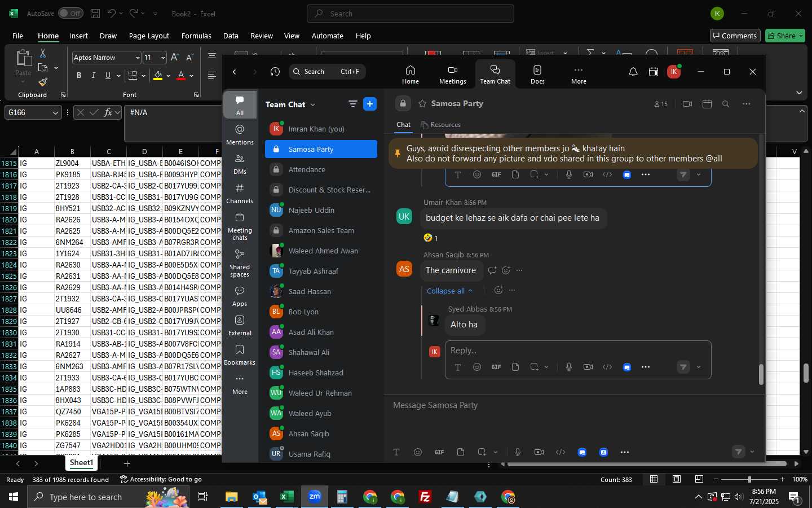Filter the Team Chat list
The image size is (812, 508).
tap(352, 104)
